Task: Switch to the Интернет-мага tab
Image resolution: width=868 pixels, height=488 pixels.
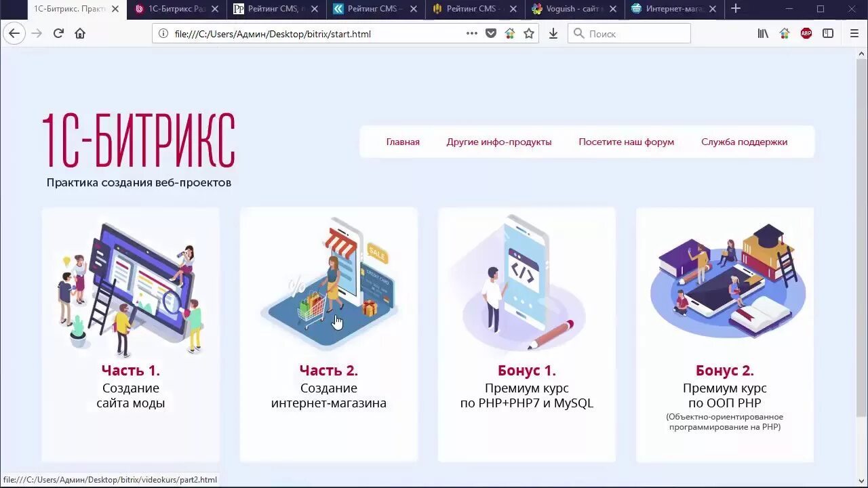Action: 675,9
